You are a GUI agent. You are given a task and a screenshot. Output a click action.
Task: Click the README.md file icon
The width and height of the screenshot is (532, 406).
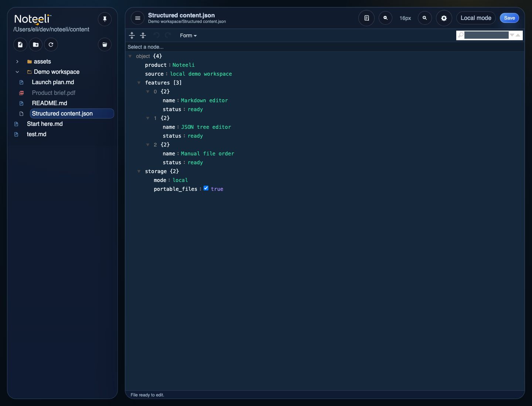21,103
